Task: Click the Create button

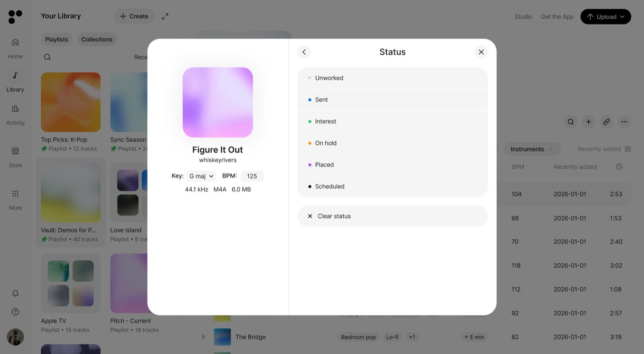Action: [134, 16]
